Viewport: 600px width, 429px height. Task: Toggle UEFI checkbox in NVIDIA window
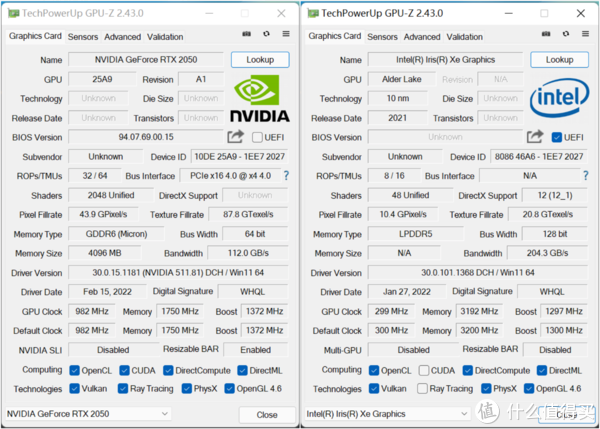pyautogui.click(x=258, y=137)
